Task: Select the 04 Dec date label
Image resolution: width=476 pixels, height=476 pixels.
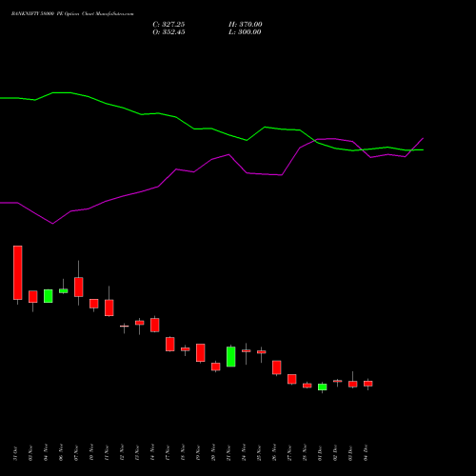Action: point(366,452)
